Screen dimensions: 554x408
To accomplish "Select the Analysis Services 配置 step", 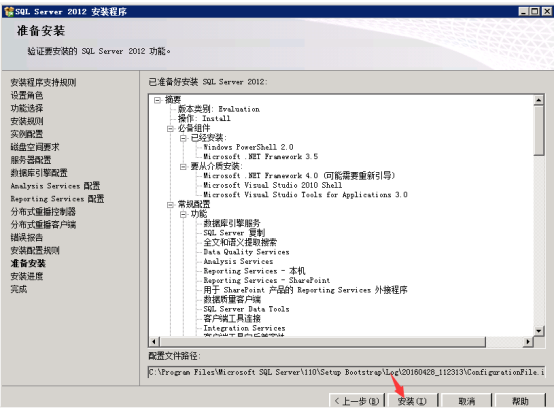I will coord(55,186).
